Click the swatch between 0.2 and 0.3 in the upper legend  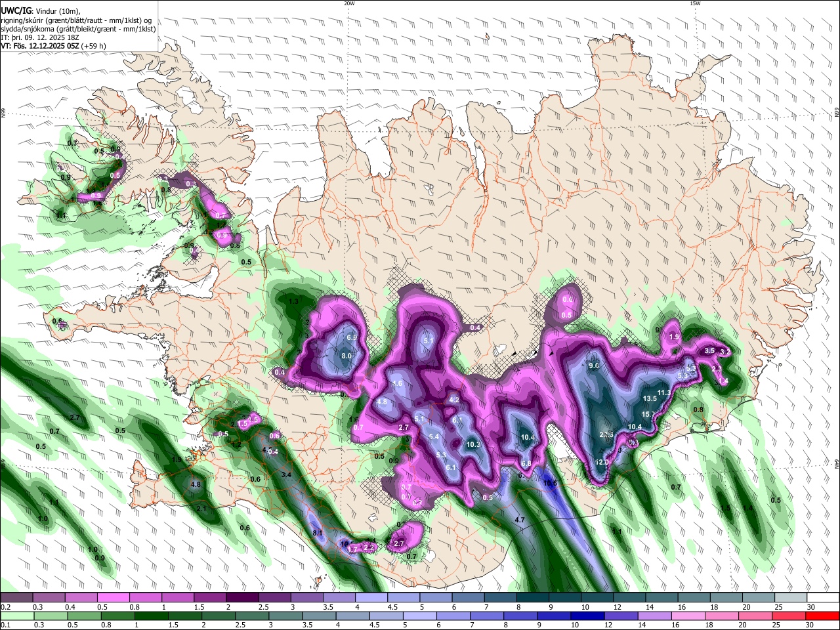pos(16,597)
